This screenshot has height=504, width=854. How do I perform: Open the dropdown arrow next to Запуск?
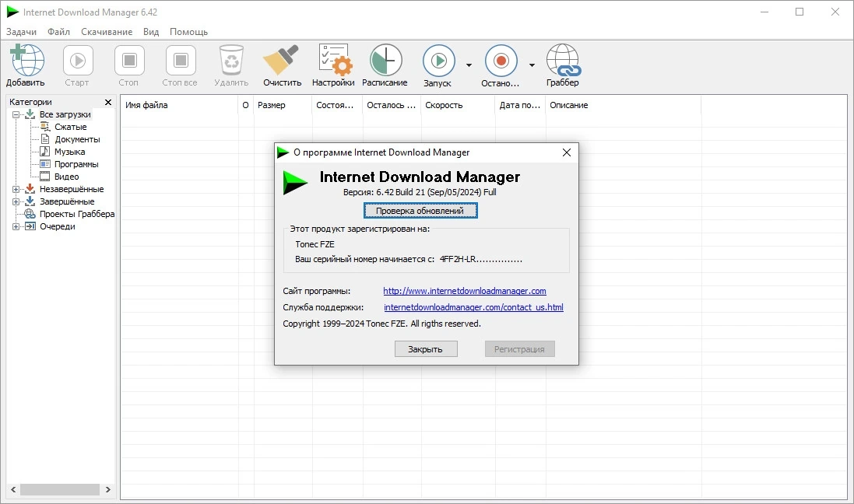click(469, 65)
